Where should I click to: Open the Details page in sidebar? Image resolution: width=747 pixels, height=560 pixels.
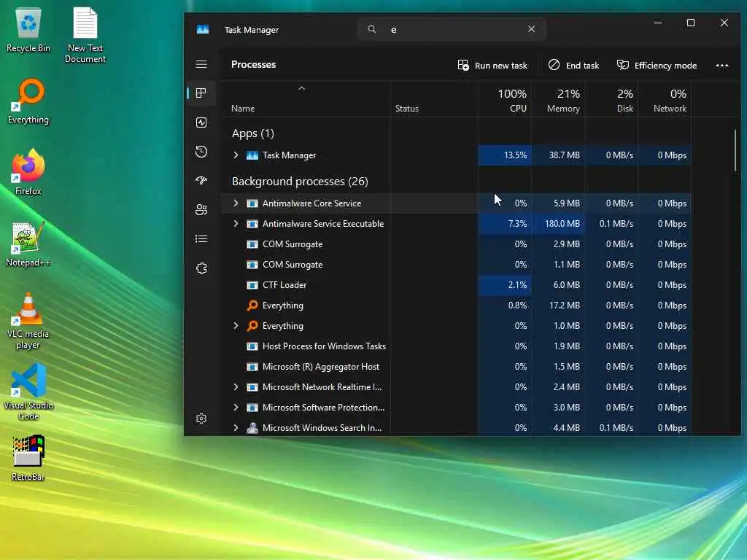click(201, 239)
